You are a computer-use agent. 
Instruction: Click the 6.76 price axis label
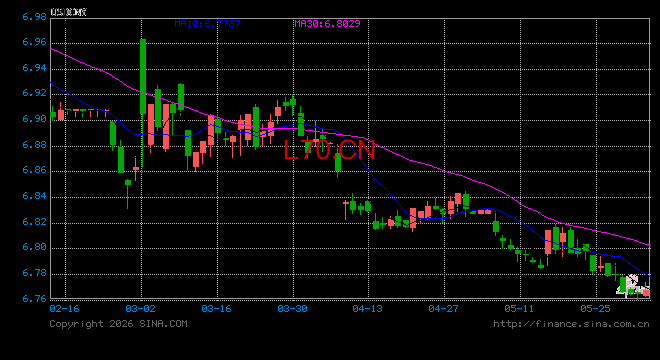point(35,299)
